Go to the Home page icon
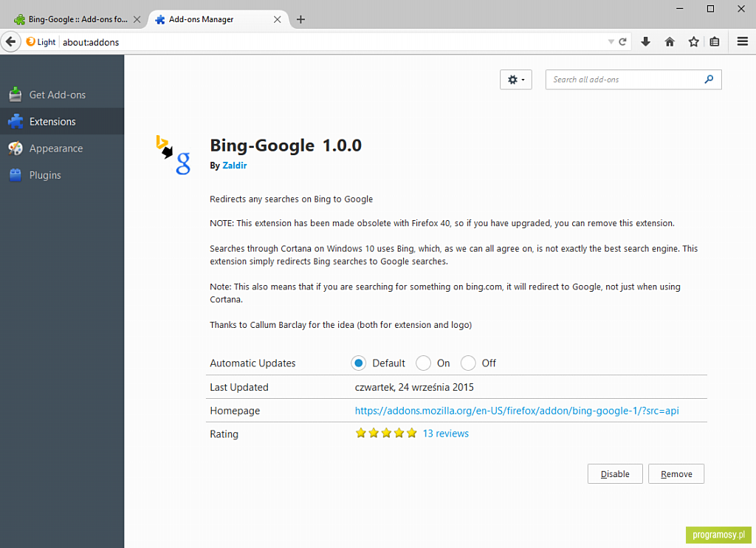756x548 pixels. pos(670,42)
